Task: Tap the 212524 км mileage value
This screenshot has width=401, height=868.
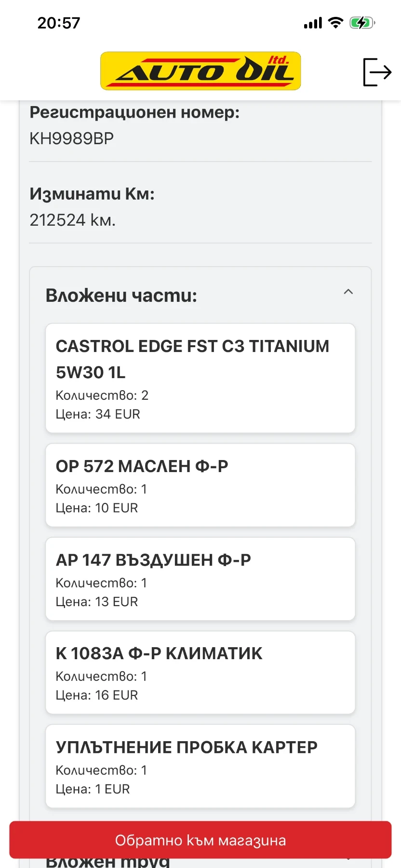Action: click(x=73, y=220)
